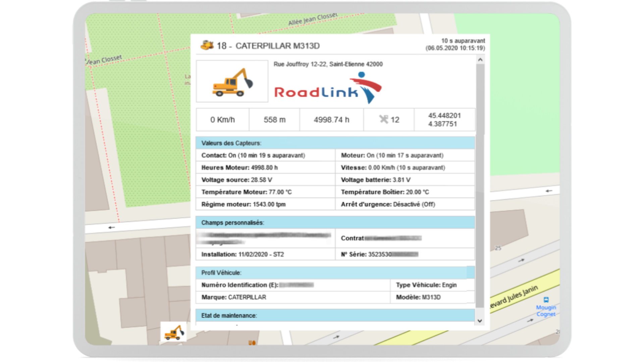Screen dimensions: 644x362
Task: Click the coordinates '45.448201 4.387751' cell
Action: click(444, 120)
